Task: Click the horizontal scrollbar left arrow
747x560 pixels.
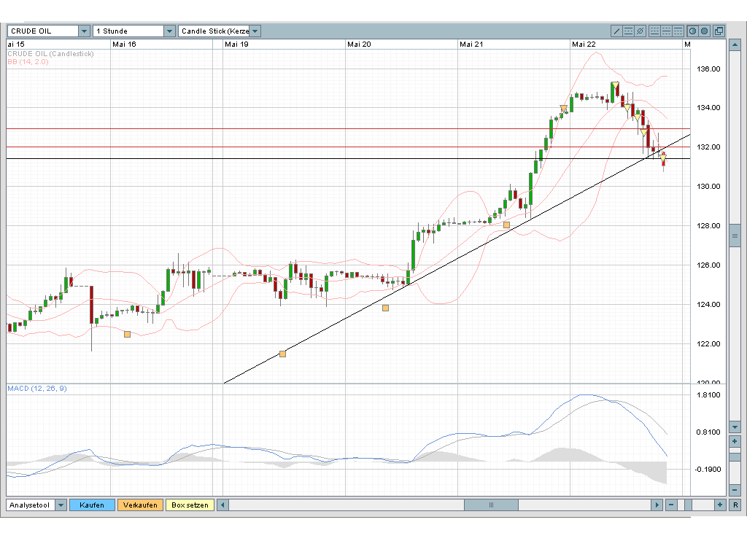Action: [x=222, y=505]
